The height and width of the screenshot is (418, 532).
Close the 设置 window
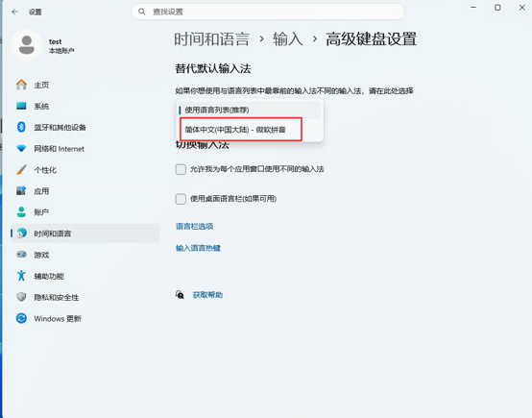[x=521, y=8]
